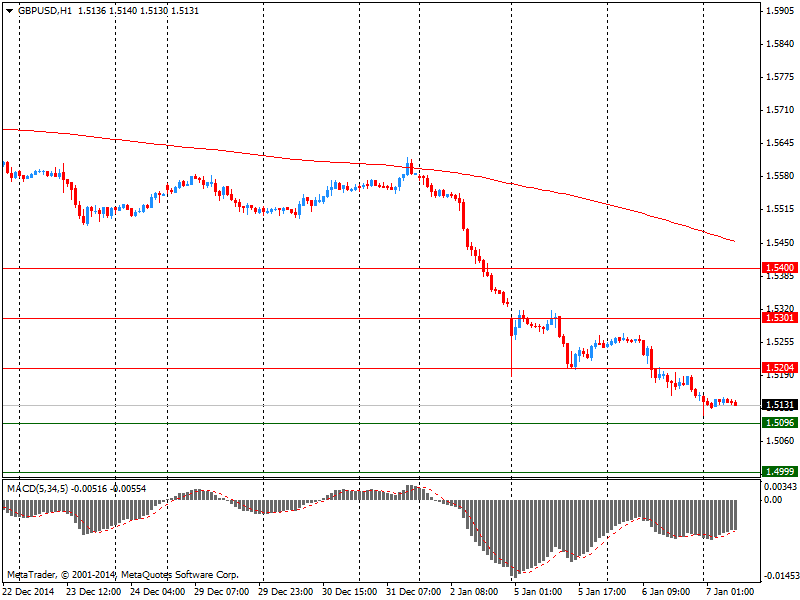The width and height of the screenshot is (800, 600).
Task: Click the 1.4999 green support level label
Action: tap(780, 471)
